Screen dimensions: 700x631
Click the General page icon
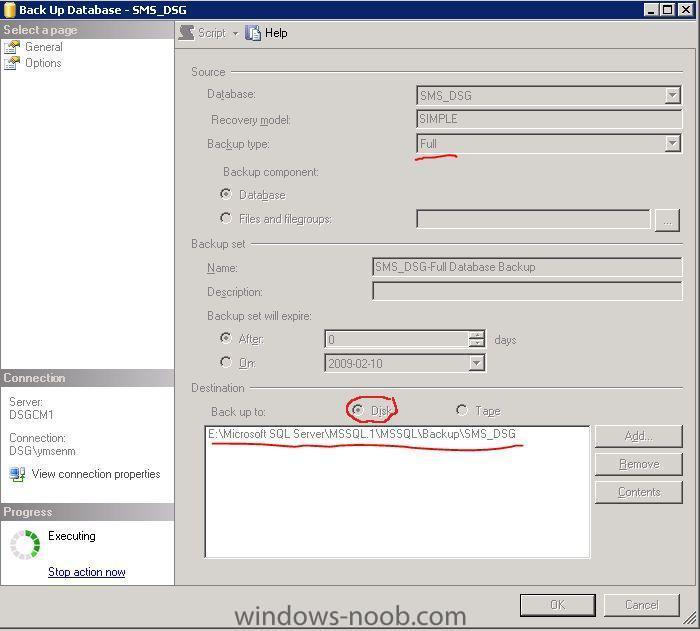(x=12, y=47)
